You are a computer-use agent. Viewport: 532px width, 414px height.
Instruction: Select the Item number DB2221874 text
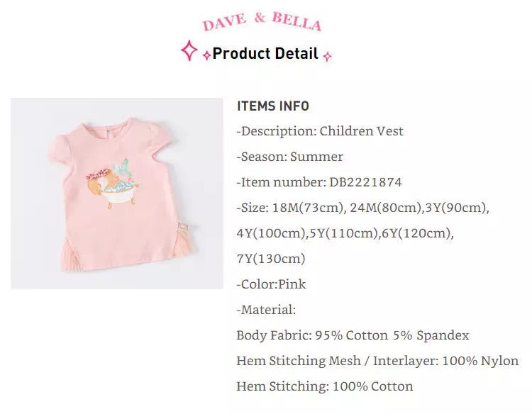coord(319,182)
